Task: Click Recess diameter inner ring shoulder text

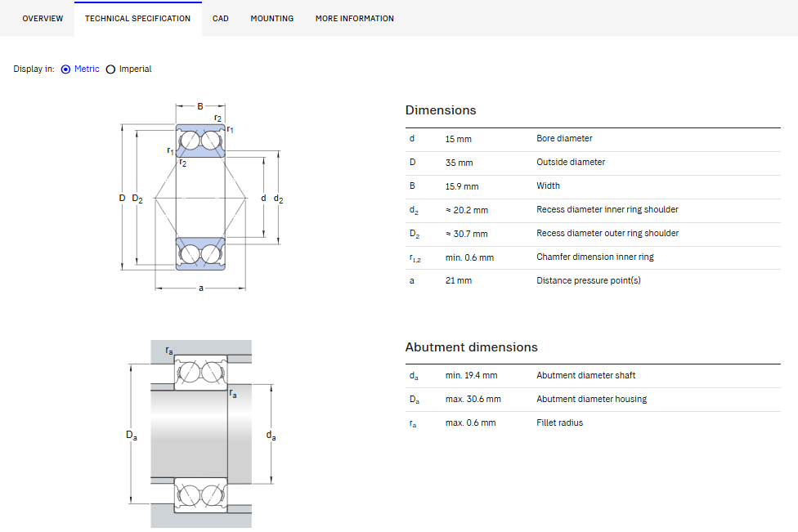Action: (607, 209)
